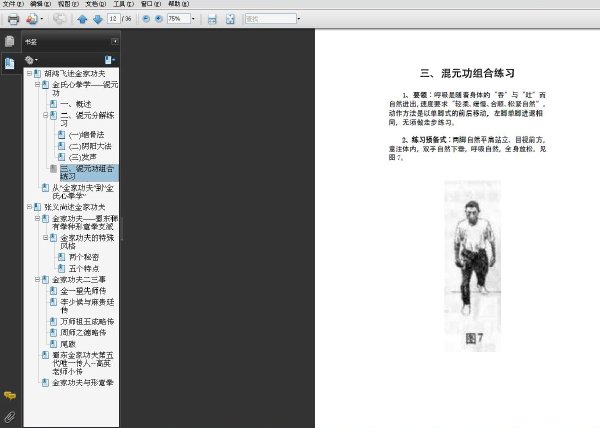Click the zoom percentage field showing 75%
The width and height of the screenshot is (600, 428).
tap(178, 18)
